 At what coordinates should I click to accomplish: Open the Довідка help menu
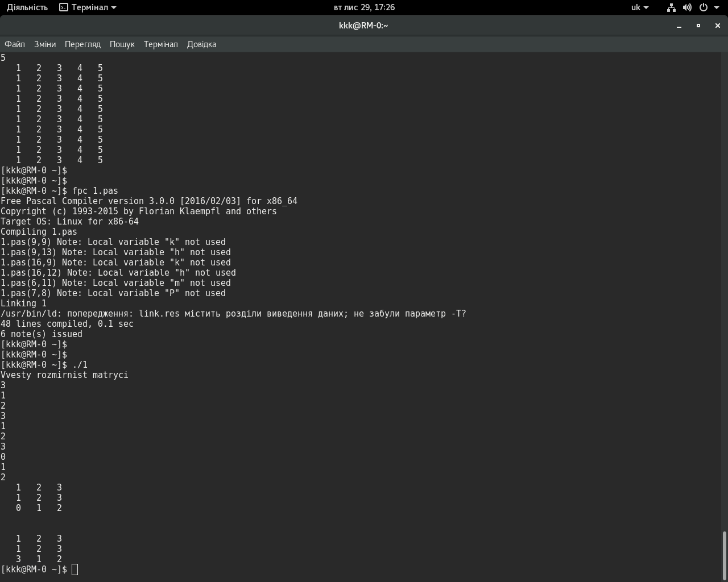[x=201, y=44]
